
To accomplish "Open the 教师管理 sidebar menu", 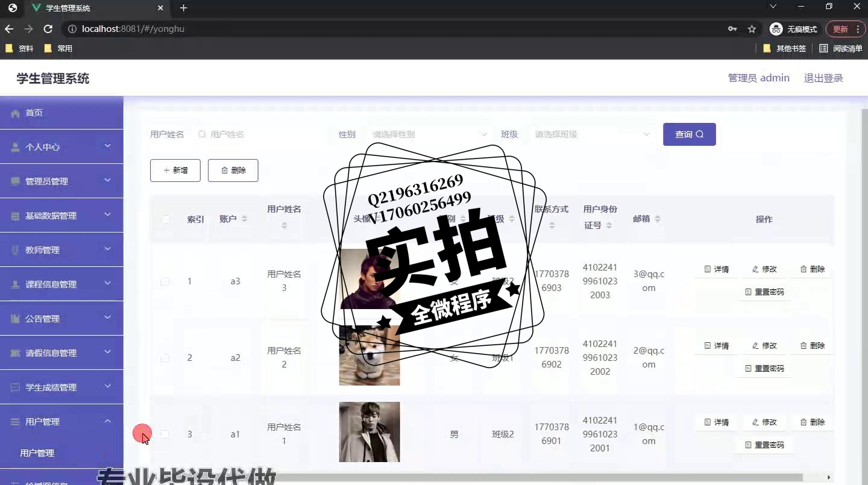I will pyautogui.click(x=61, y=250).
